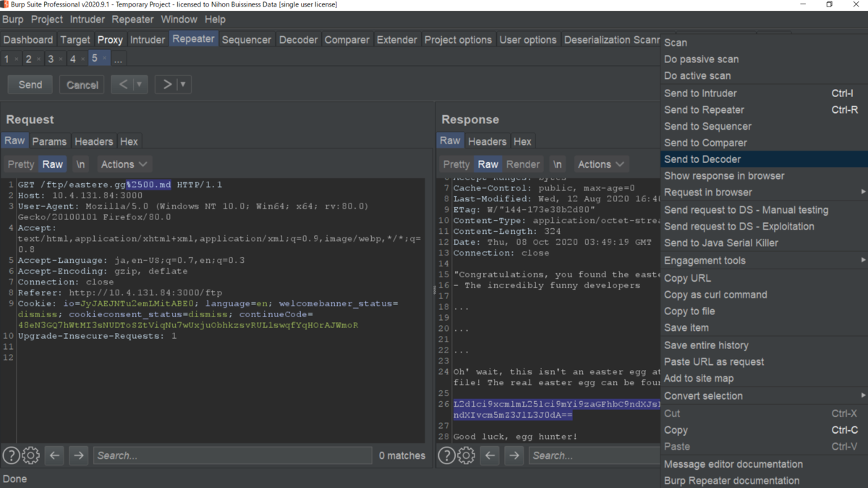868x488 pixels.
Task: Focus the Request search field
Action: point(232,455)
